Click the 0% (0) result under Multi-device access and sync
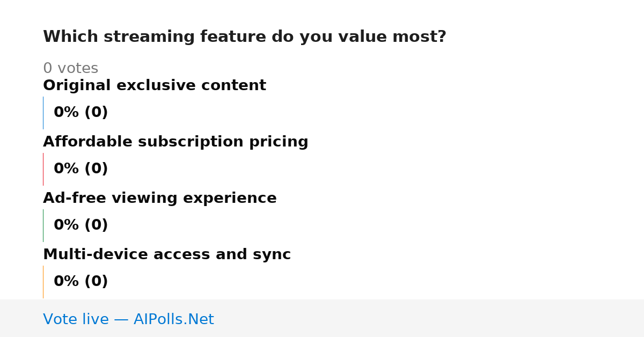 coord(81,282)
